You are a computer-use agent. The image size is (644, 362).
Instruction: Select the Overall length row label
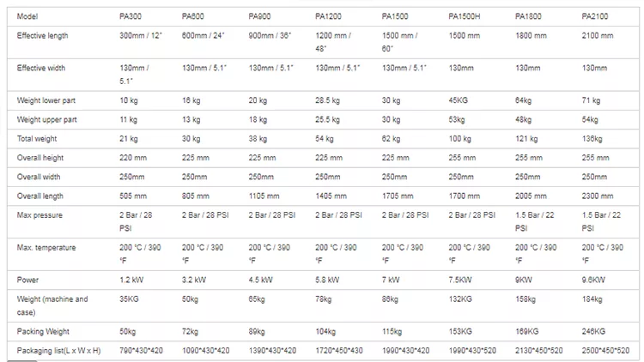[39, 196]
